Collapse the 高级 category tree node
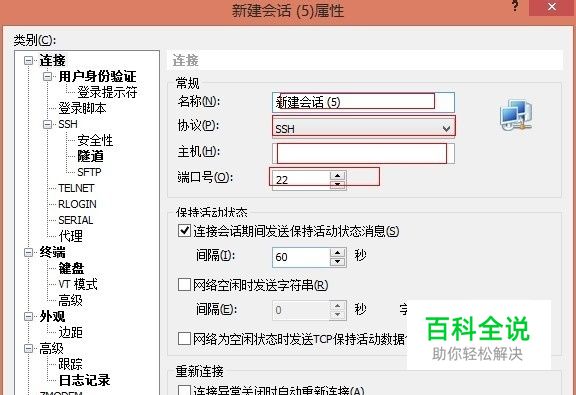576x395 pixels. (x=28, y=348)
